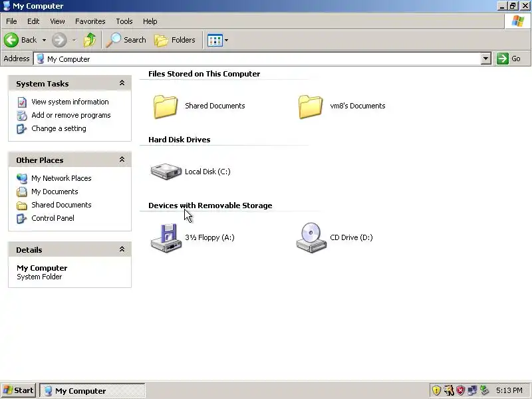The width and height of the screenshot is (532, 399).
Task: Expand the Address bar dropdown
Action: point(486,59)
